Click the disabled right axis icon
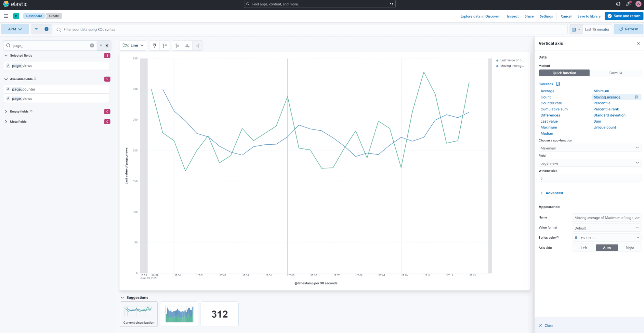The image size is (644, 333). coord(198,45)
